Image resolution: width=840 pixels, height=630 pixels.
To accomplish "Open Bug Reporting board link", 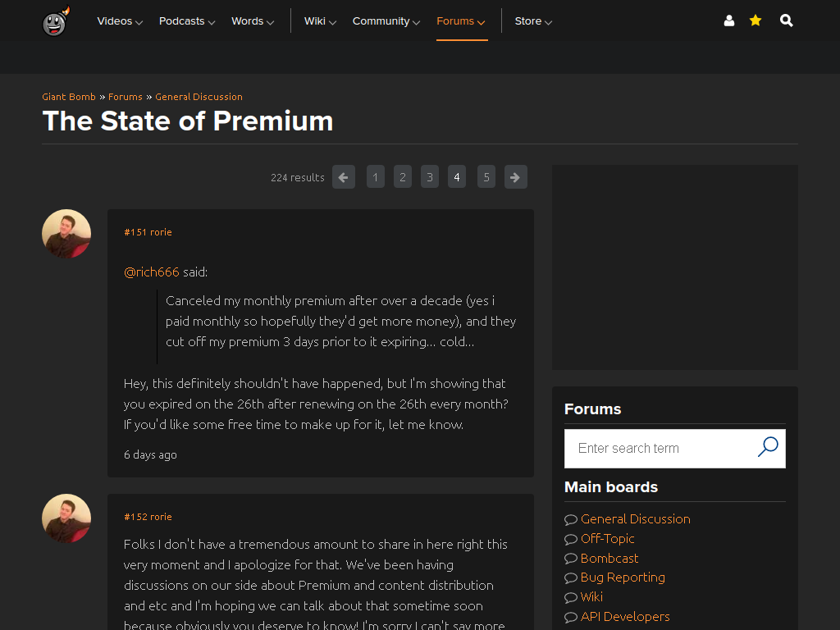I will pyautogui.click(x=623, y=577).
